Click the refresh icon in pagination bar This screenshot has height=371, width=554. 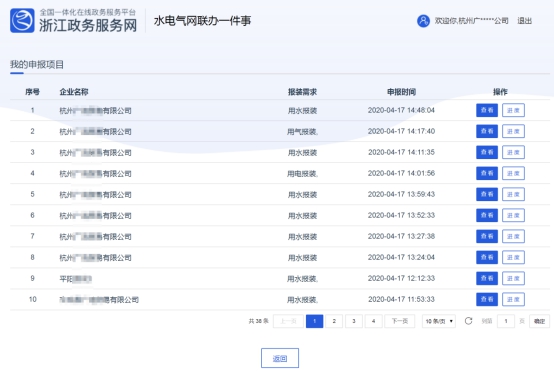coord(468,321)
